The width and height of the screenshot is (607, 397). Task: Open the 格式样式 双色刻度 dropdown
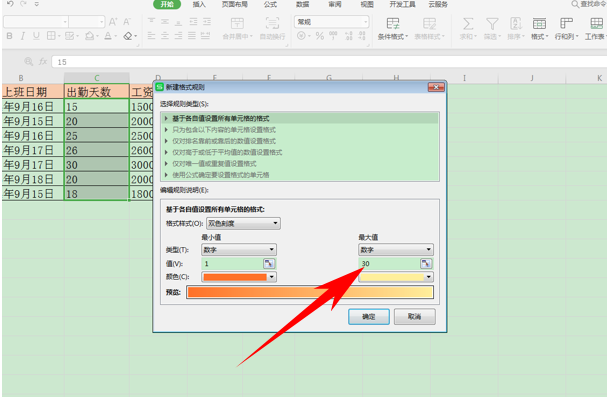[243, 223]
